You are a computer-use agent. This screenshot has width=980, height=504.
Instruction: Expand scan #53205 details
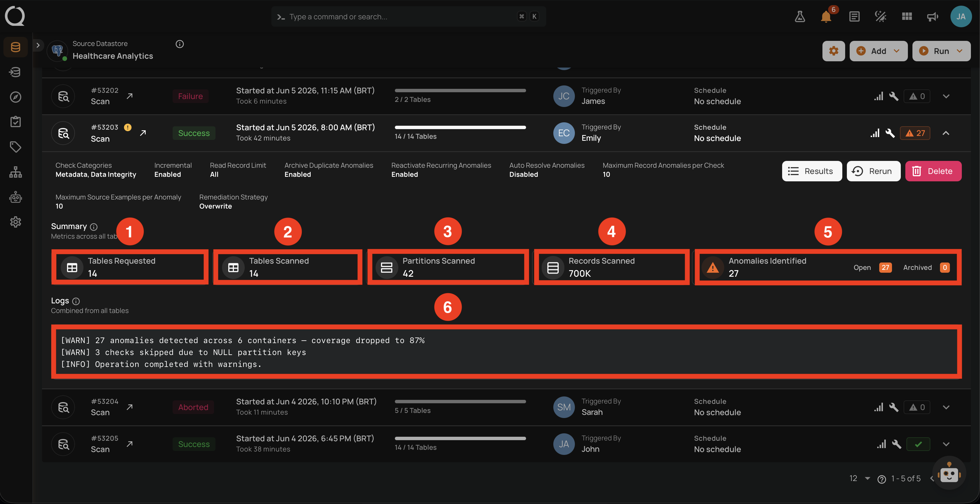pyautogui.click(x=946, y=444)
